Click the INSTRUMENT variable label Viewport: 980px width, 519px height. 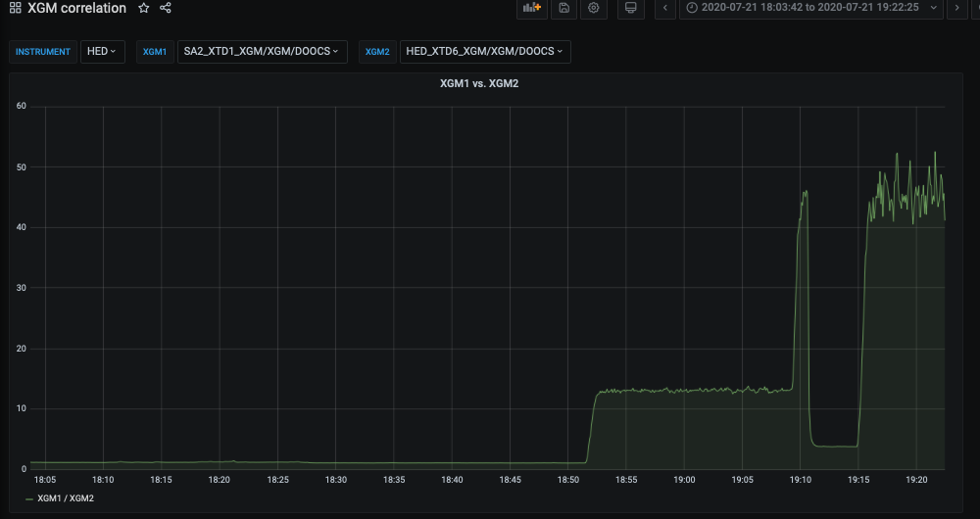coord(43,52)
